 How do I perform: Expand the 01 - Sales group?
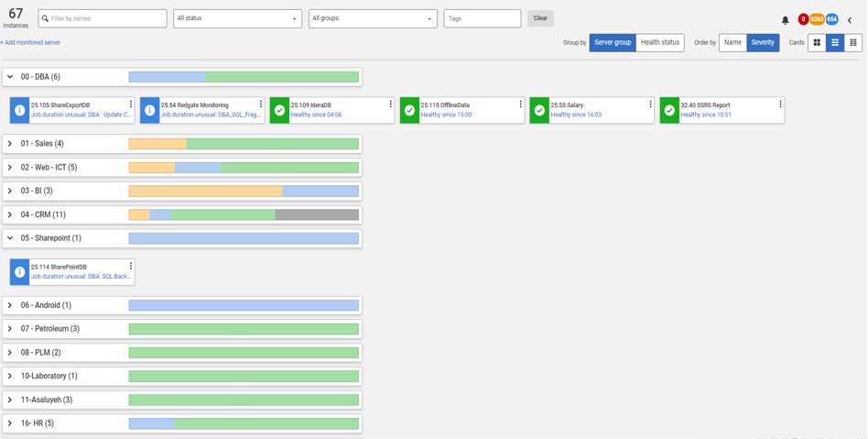(10, 144)
